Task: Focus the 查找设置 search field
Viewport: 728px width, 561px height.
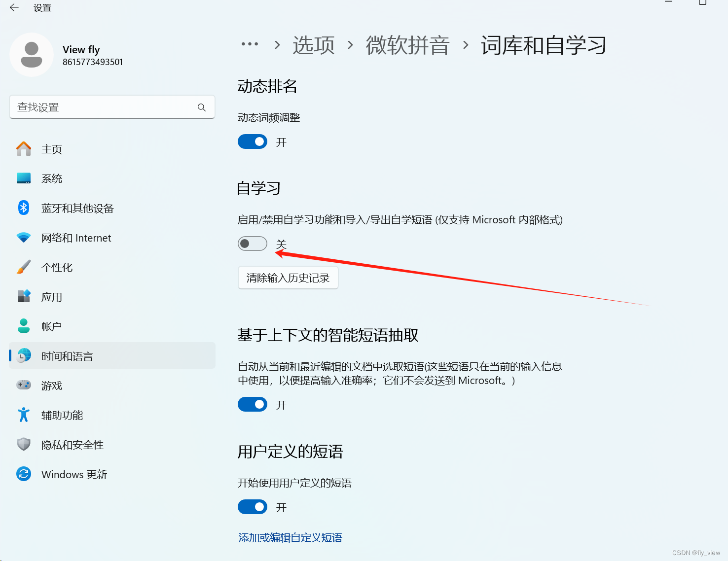Action: tap(112, 107)
